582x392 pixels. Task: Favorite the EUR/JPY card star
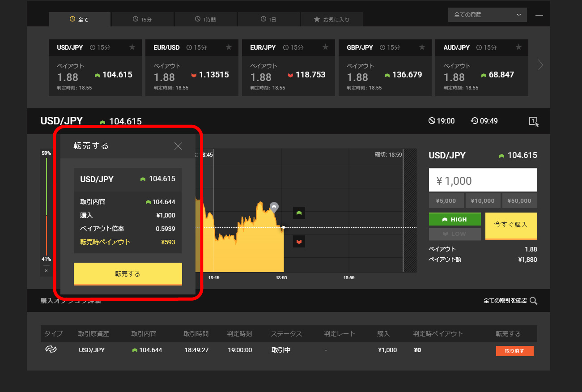(325, 47)
